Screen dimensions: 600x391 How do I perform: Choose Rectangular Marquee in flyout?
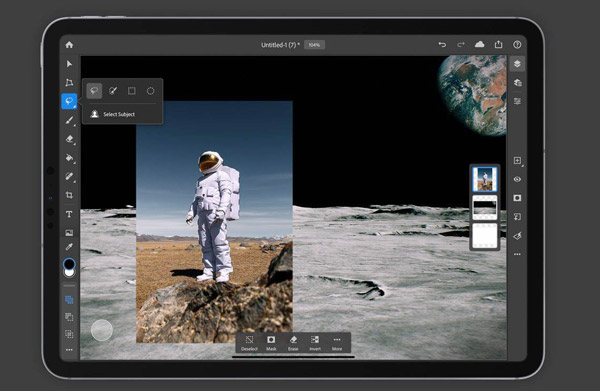[132, 91]
